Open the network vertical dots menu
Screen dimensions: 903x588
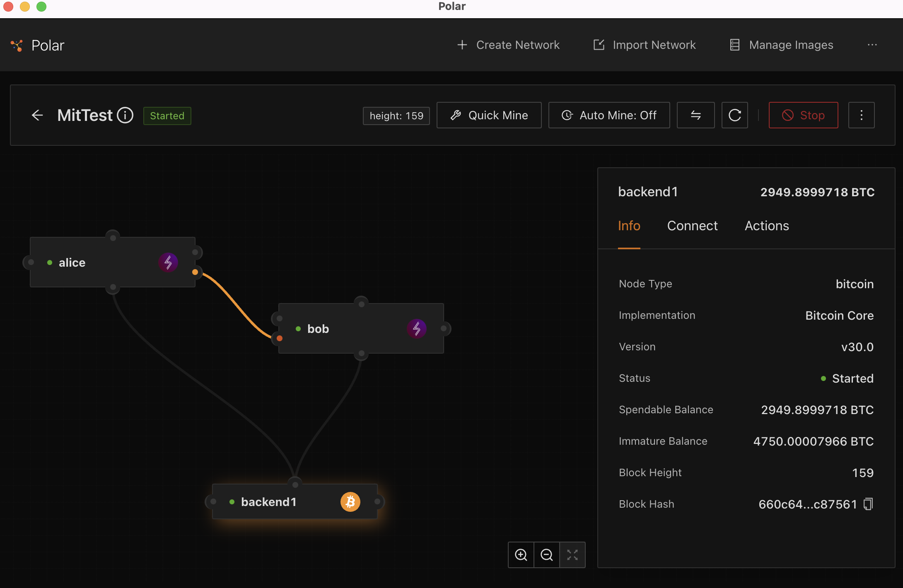(861, 115)
